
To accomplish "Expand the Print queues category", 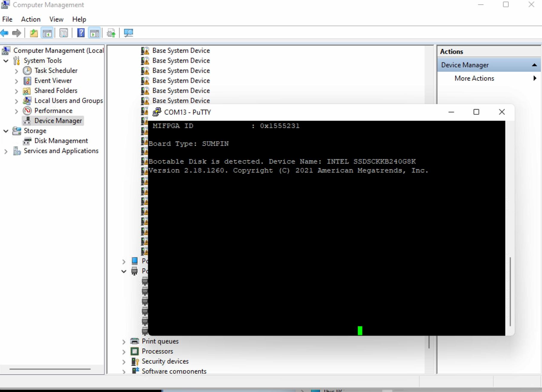I will (124, 342).
